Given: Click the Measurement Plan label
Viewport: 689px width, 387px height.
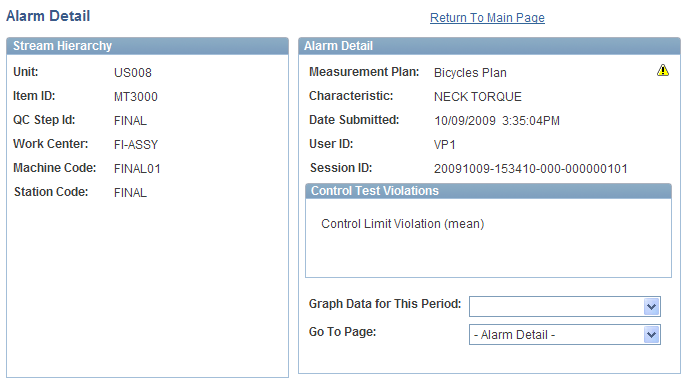Looking at the screenshot, I should click(x=364, y=72).
